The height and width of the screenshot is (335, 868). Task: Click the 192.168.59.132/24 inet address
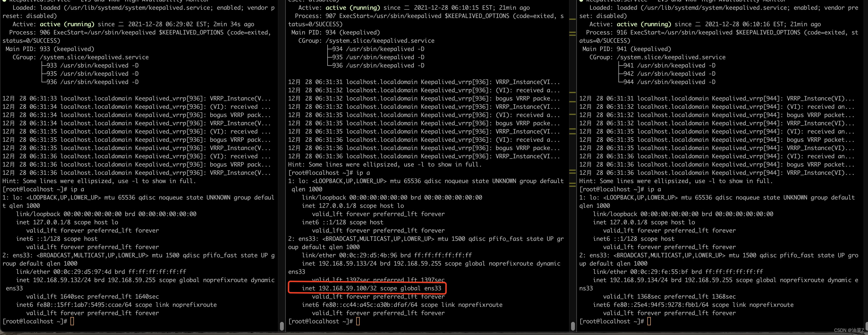62,280
